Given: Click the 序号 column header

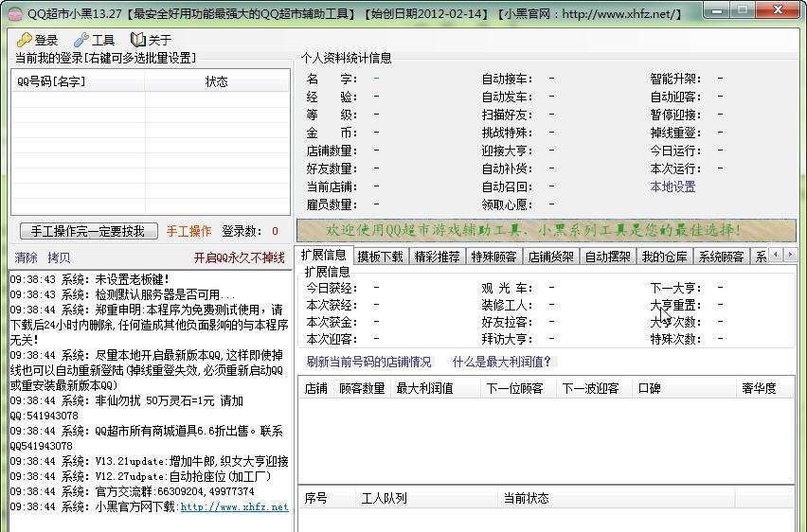Looking at the screenshot, I should point(327,498).
